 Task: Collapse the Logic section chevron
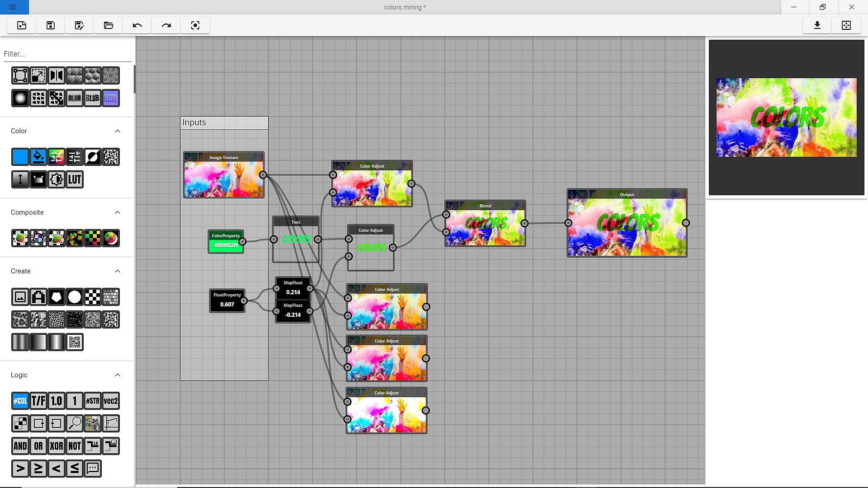tap(118, 375)
